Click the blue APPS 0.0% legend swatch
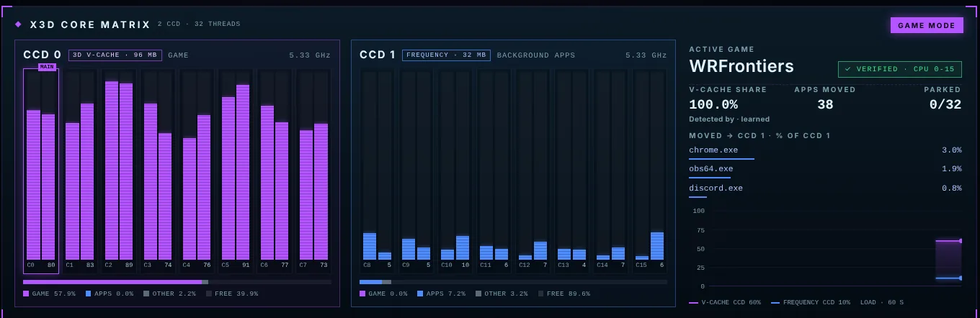980x318 pixels. [x=89, y=294]
